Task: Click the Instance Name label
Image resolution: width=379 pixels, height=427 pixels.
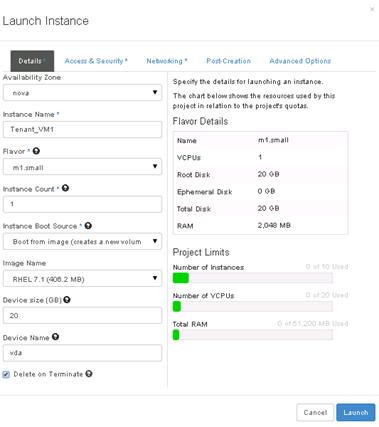Action: 29,114
